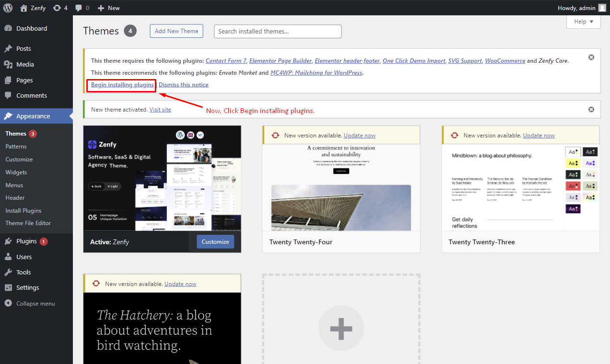Open the Widgets submenu item
610x364 pixels.
tap(16, 172)
